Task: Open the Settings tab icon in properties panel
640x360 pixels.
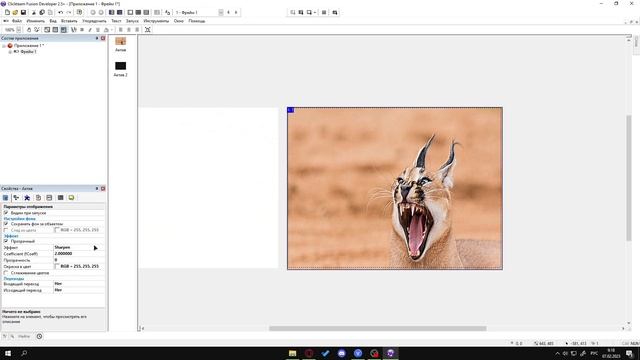Action: click(5, 198)
